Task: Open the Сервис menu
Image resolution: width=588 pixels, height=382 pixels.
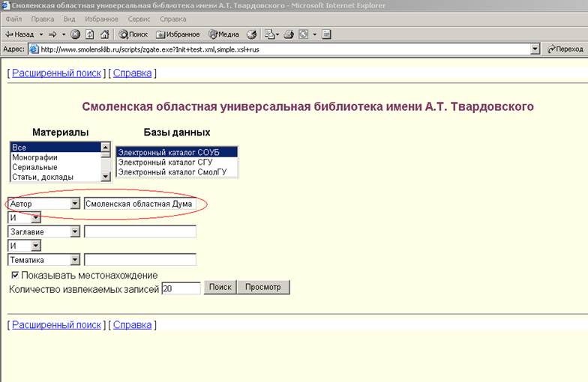Action: (139, 19)
